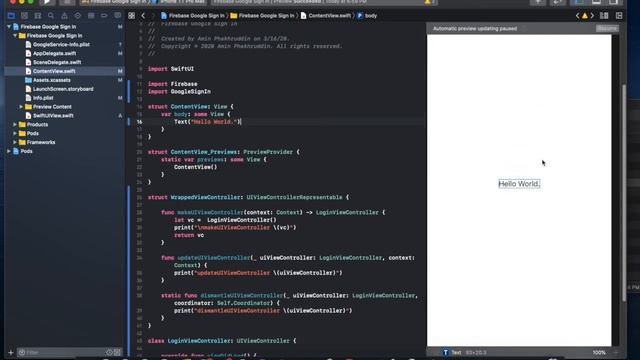This screenshot has width=640, height=360.
Task: Toggle the debug area panel visibility
Action: click(596, 2)
